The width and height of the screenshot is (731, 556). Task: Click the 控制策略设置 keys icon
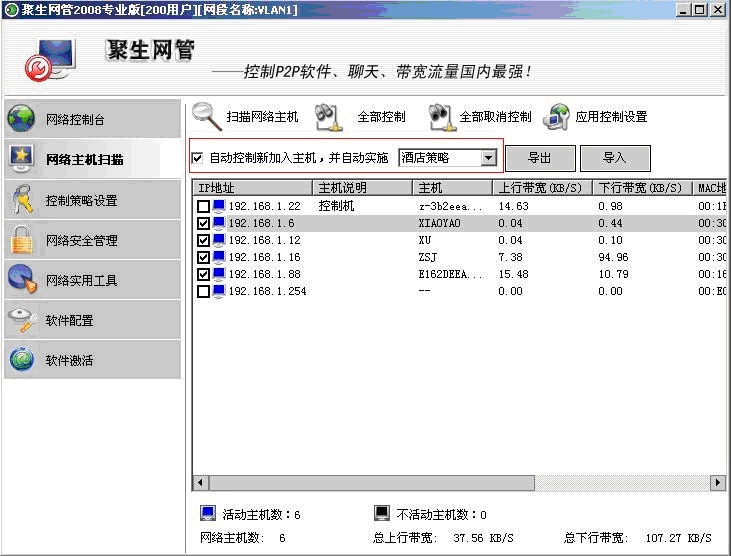21,200
